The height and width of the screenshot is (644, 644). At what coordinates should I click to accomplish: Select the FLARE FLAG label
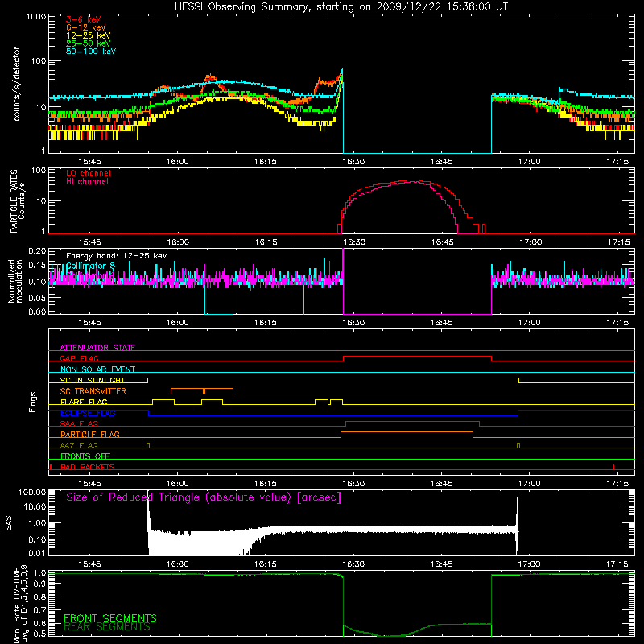pos(84,402)
